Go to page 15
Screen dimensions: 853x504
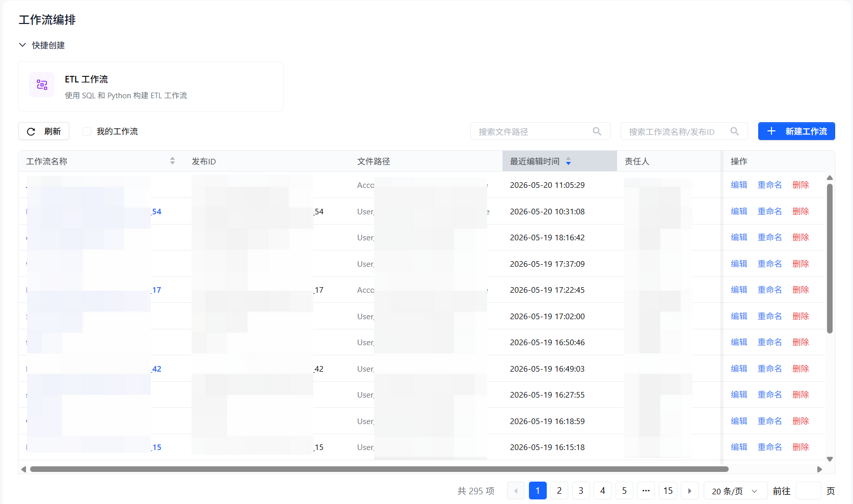click(668, 491)
